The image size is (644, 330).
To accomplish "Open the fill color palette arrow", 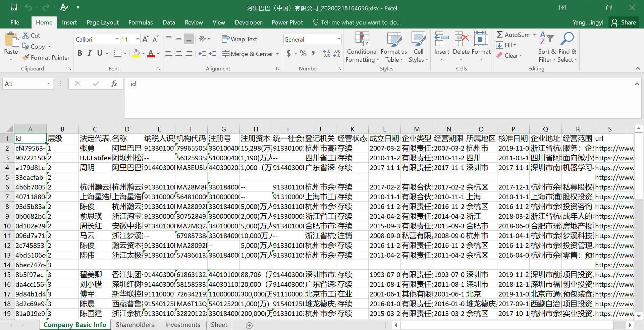I will coord(143,54).
